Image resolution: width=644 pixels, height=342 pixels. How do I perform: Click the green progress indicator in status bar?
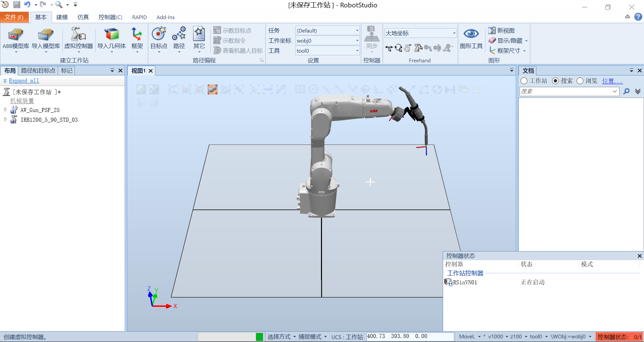pos(259,337)
